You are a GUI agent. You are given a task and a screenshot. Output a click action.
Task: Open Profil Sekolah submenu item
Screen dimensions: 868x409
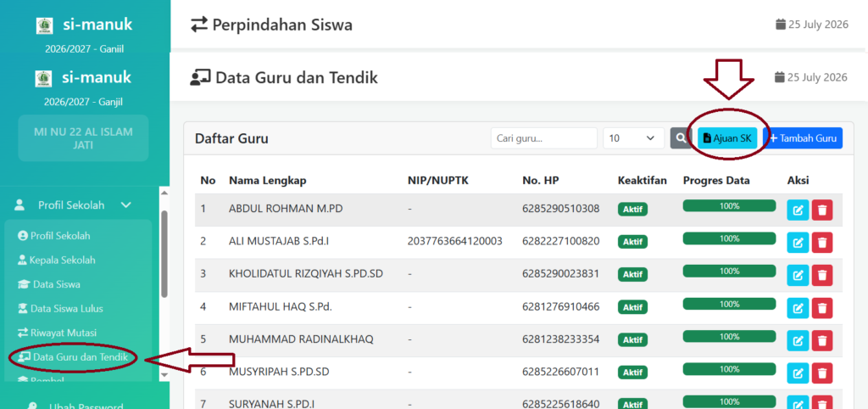pos(53,236)
